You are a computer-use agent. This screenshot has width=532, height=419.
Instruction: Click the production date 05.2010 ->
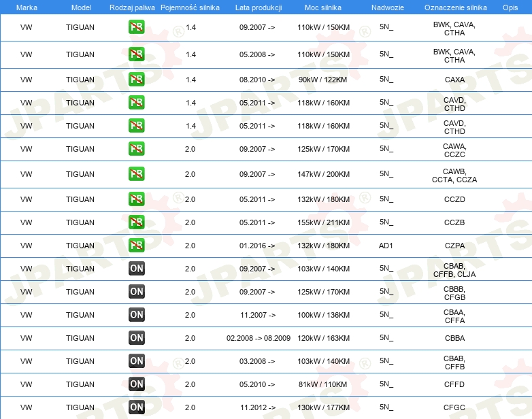tap(257, 384)
